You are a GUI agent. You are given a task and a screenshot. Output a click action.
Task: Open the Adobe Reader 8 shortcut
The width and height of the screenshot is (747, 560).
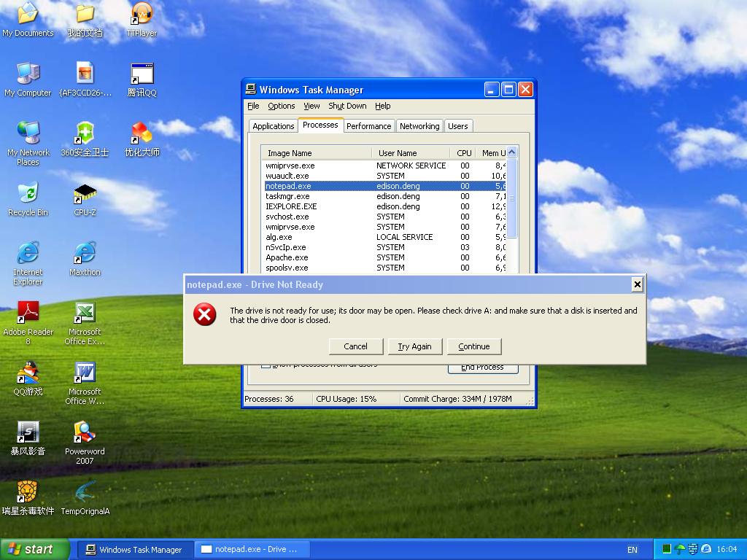(28, 323)
